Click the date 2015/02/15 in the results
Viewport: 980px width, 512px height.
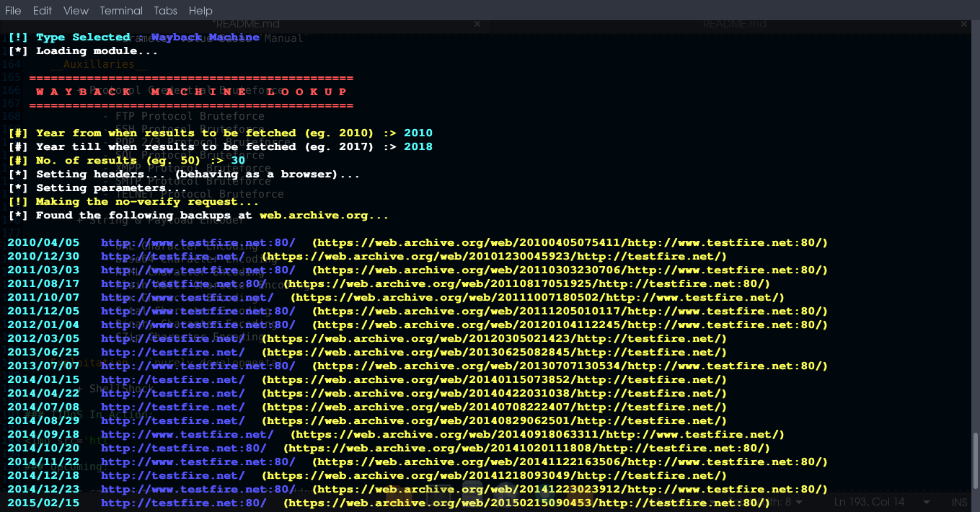click(x=43, y=503)
